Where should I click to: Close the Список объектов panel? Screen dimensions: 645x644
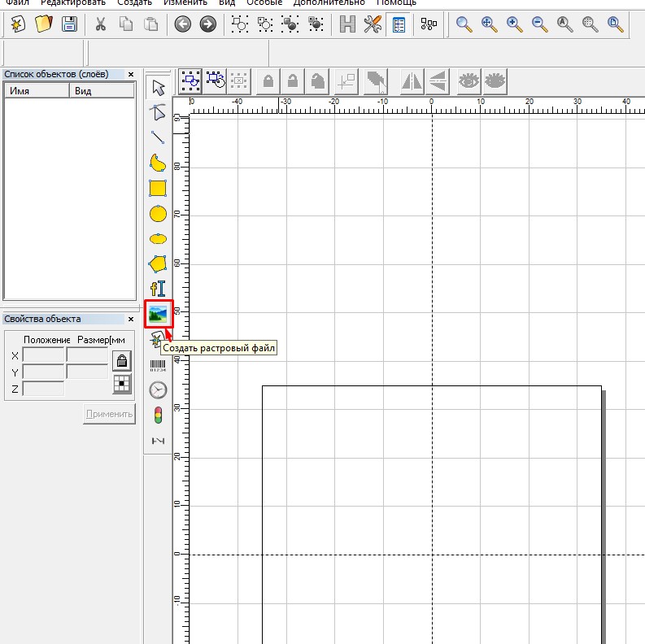click(129, 75)
